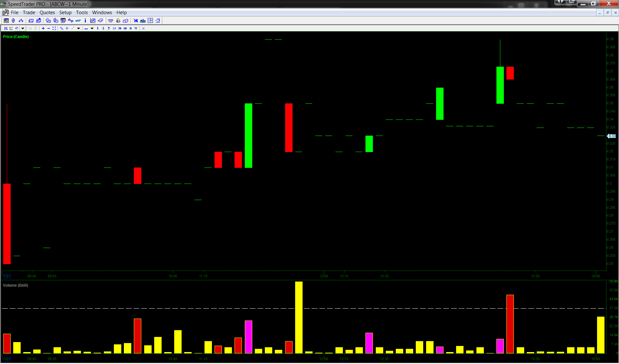
Task: Select the daily 'D' interval button
Action: 131,28
